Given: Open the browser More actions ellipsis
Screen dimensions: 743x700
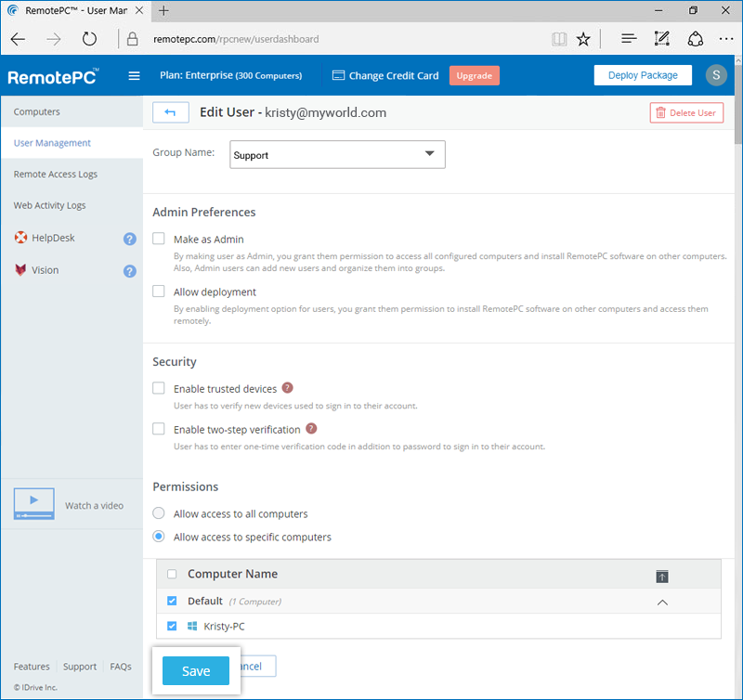Looking at the screenshot, I should [x=726, y=39].
